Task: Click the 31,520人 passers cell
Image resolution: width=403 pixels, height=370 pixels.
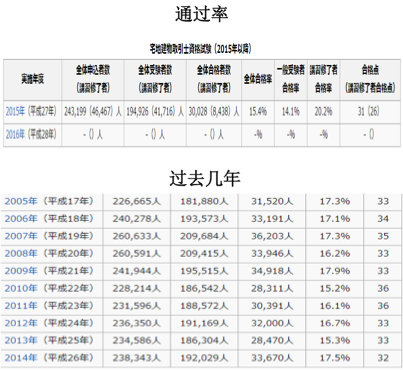Action: pyautogui.click(x=272, y=201)
